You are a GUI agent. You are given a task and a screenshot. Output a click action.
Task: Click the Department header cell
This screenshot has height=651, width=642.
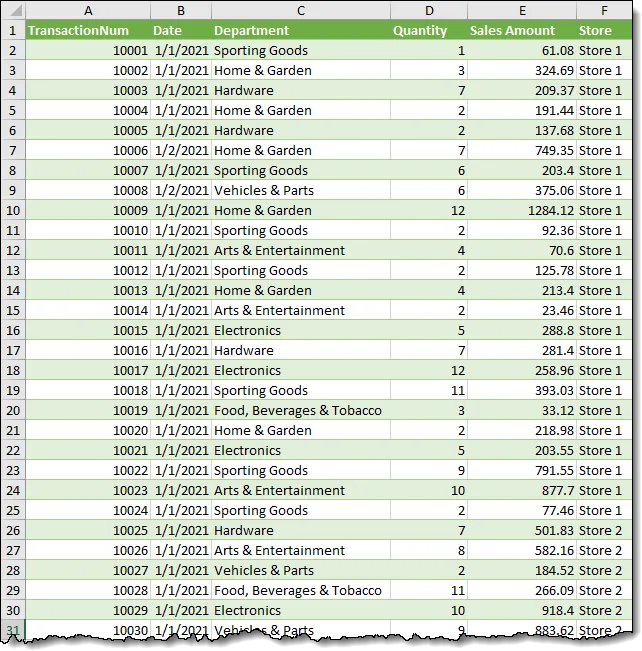point(300,31)
